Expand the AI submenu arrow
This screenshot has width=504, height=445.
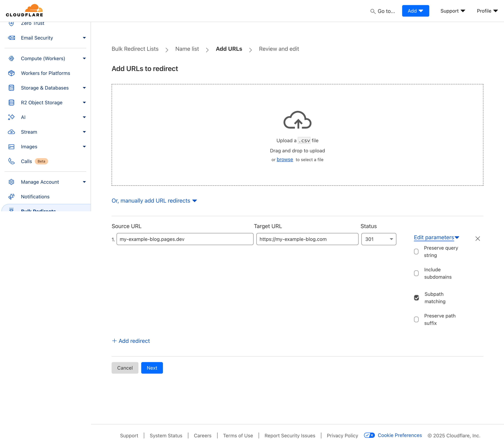tap(84, 117)
